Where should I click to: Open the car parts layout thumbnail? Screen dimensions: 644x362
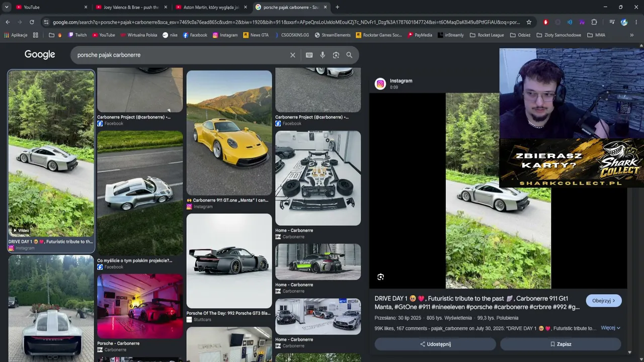tap(318, 178)
